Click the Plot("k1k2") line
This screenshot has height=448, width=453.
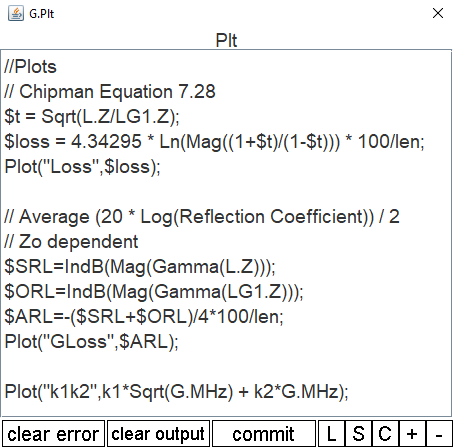(x=176, y=392)
